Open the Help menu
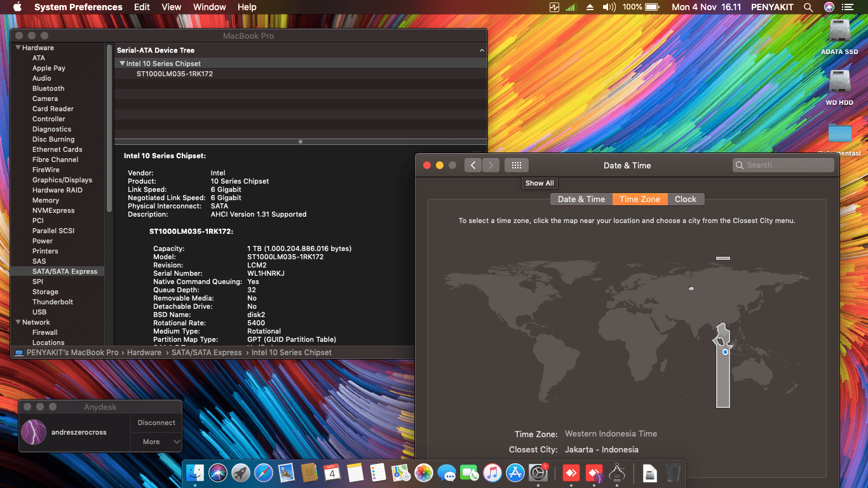This screenshot has width=868, height=488. [247, 7]
